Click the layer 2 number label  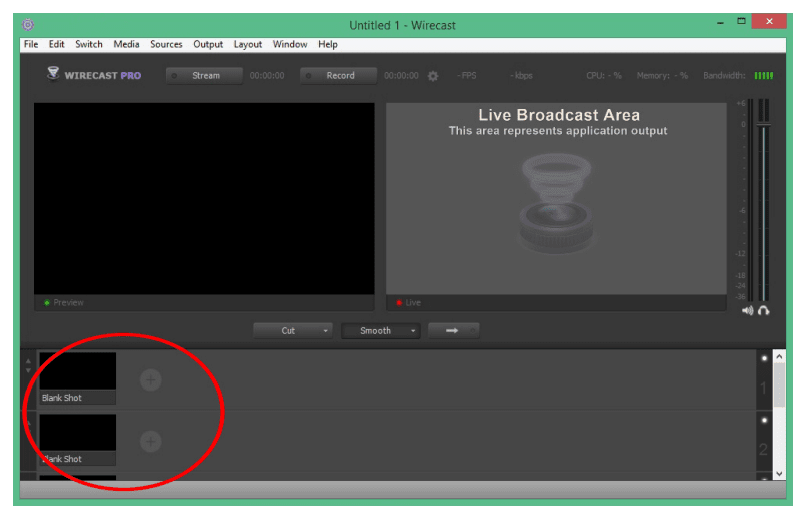pyautogui.click(x=763, y=449)
